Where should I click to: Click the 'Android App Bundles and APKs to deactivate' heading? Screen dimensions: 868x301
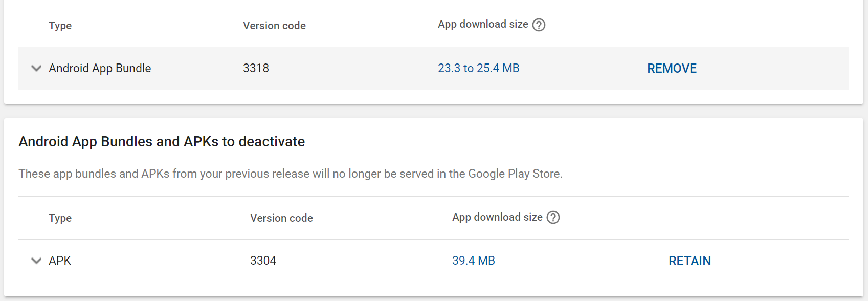(x=162, y=141)
